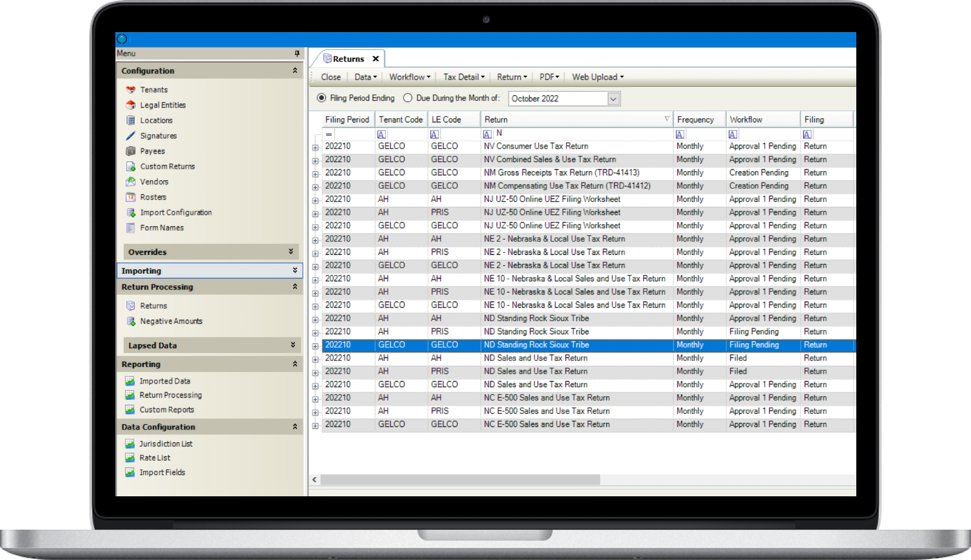This screenshot has height=560, width=971.
Task: Expand the Overrides section in sidebar
Action: tap(293, 251)
